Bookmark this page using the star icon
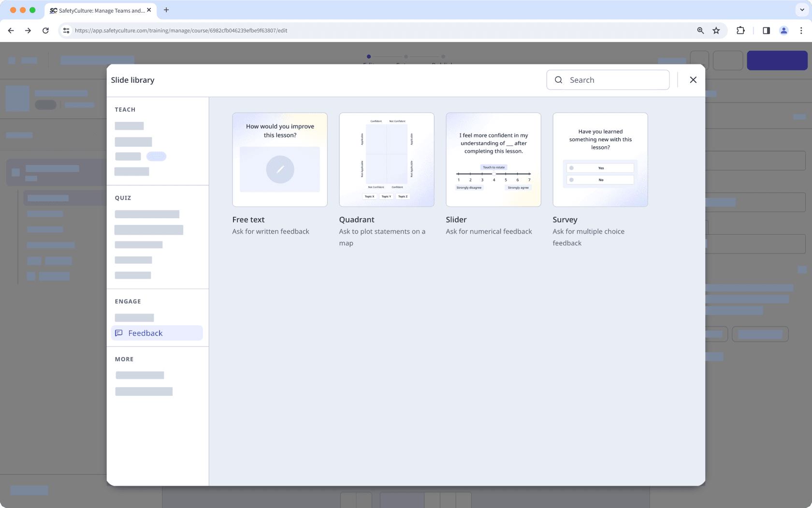 click(x=716, y=30)
